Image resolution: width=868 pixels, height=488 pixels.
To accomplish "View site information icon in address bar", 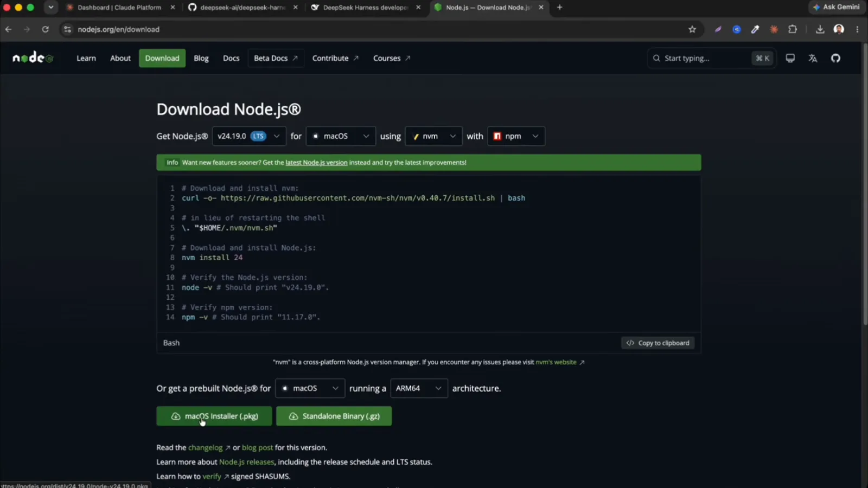I will coord(67,29).
